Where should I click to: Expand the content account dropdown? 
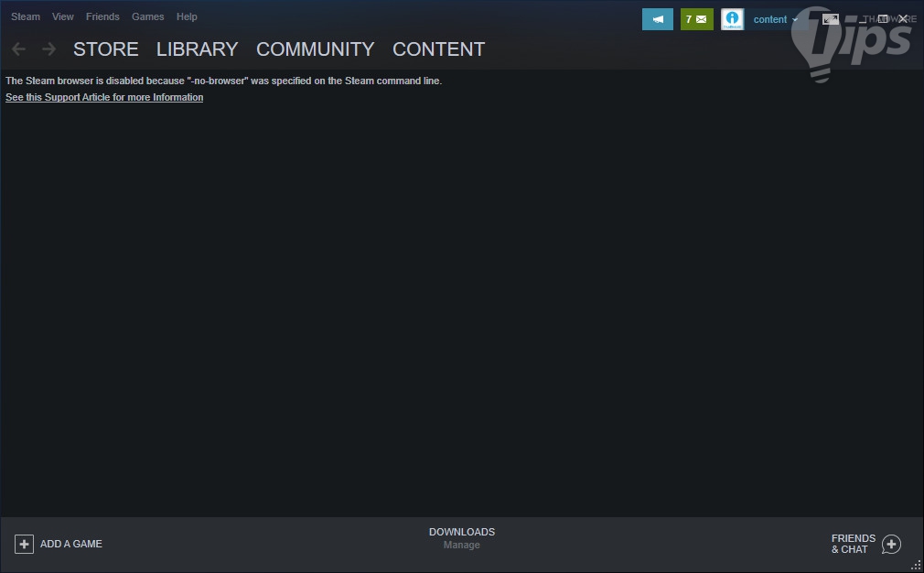click(x=776, y=19)
